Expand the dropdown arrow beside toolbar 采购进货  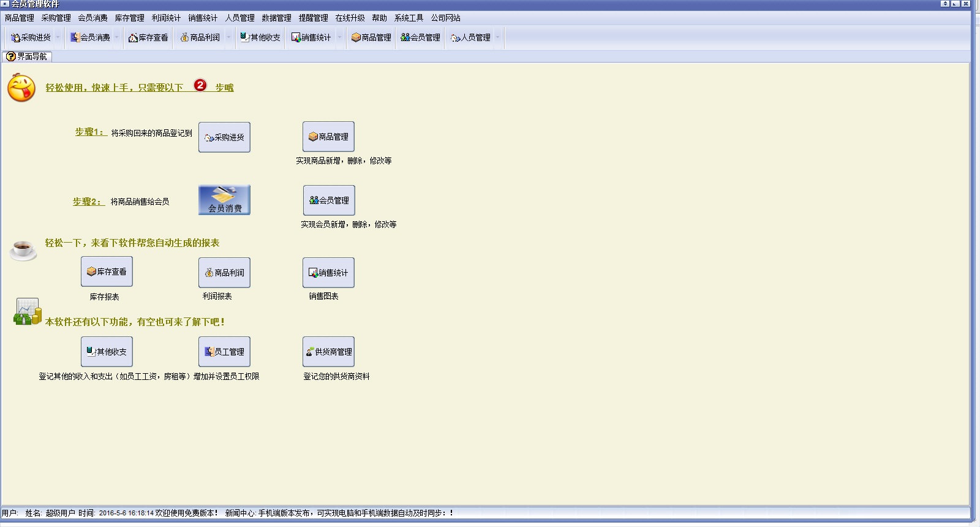(x=58, y=37)
